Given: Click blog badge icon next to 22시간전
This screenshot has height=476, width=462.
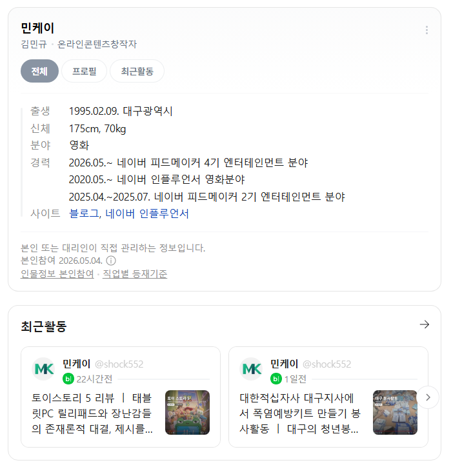Looking at the screenshot, I should click(x=68, y=379).
